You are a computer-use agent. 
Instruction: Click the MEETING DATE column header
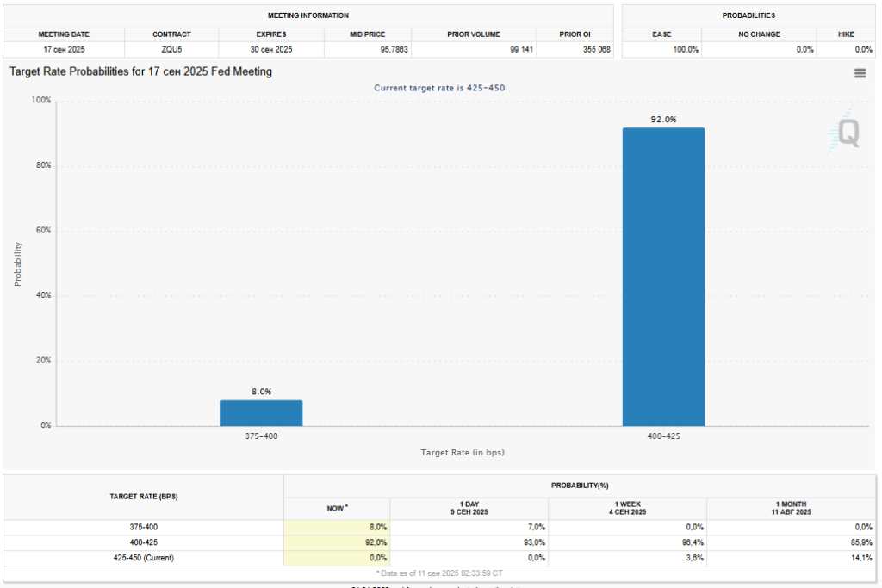(x=64, y=34)
